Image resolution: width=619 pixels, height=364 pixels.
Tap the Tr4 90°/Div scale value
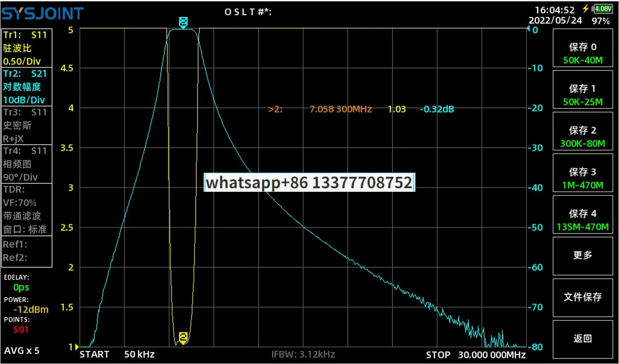[20, 177]
